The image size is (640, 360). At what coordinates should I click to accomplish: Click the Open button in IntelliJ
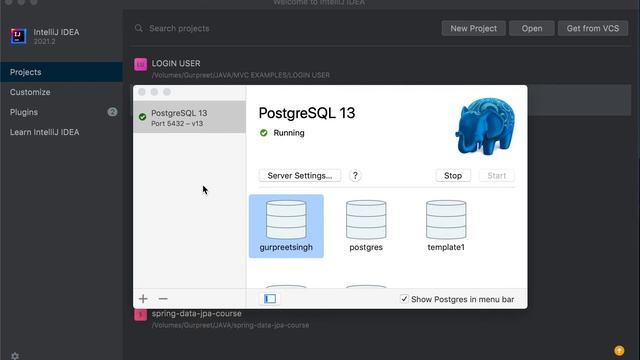coord(532,28)
